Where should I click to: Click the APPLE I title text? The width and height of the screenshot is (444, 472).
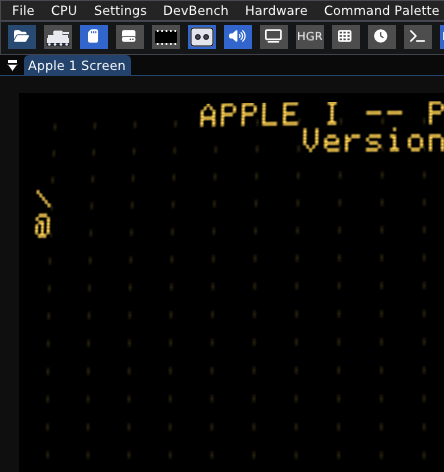click(x=269, y=114)
